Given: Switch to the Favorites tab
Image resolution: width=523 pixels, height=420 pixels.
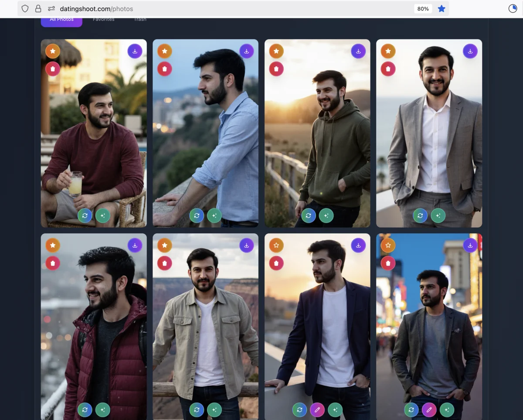Looking at the screenshot, I should pos(104,20).
